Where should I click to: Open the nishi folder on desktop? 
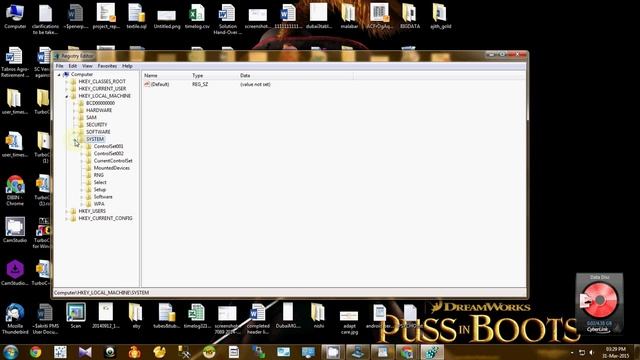click(318, 315)
